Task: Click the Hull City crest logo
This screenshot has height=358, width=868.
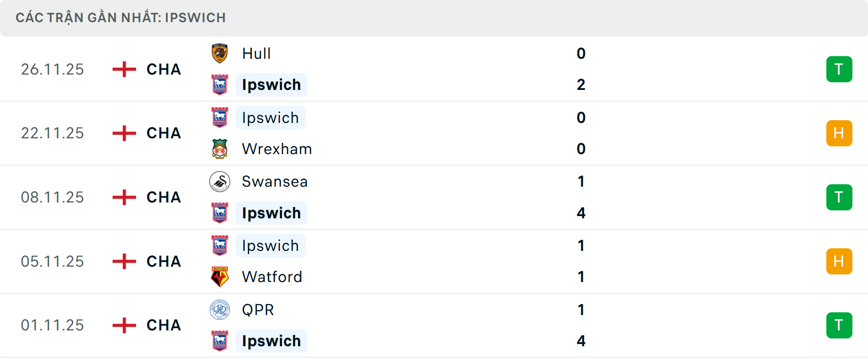Action: (x=220, y=53)
